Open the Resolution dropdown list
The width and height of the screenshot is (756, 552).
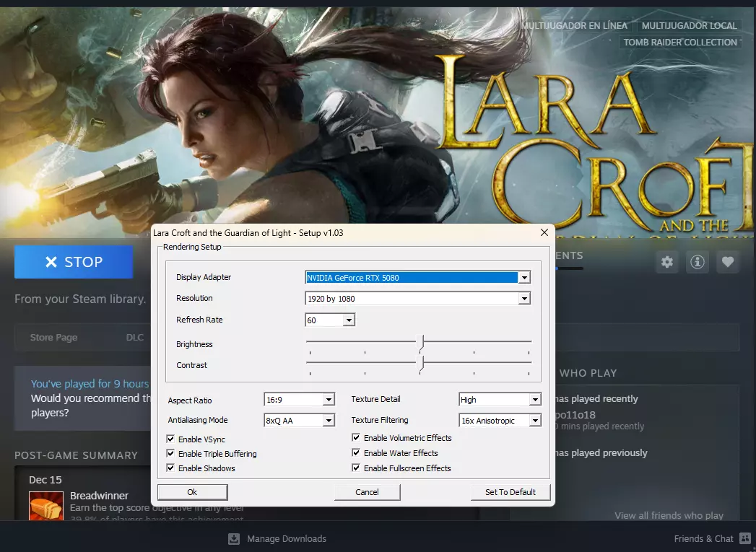525,299
